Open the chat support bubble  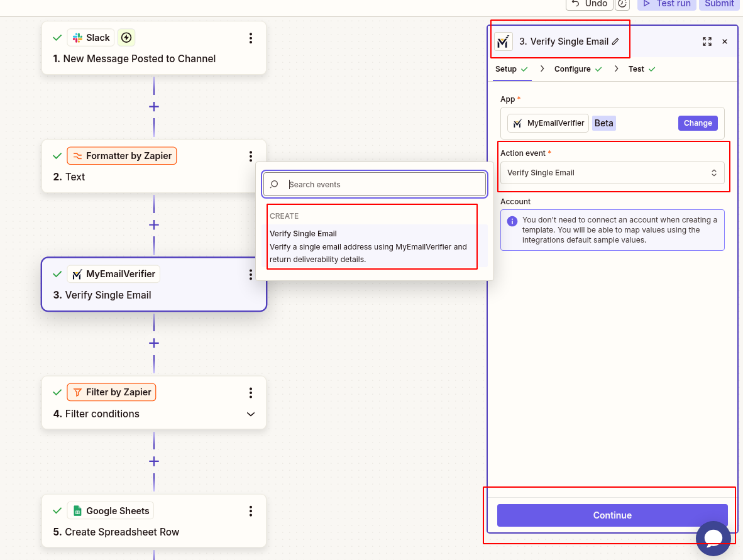[x=713, y=538]
